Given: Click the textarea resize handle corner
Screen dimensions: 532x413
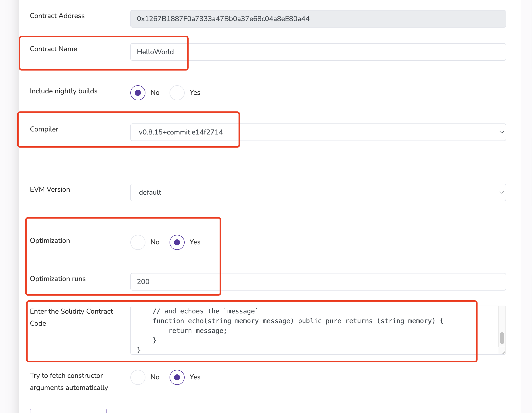Looking at the screenshot, I should point(503,352).
